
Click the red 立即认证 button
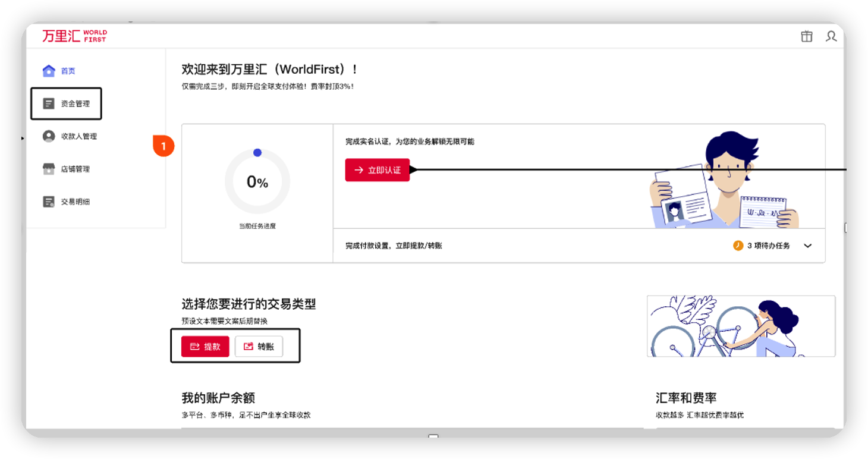tap(378, 170)
